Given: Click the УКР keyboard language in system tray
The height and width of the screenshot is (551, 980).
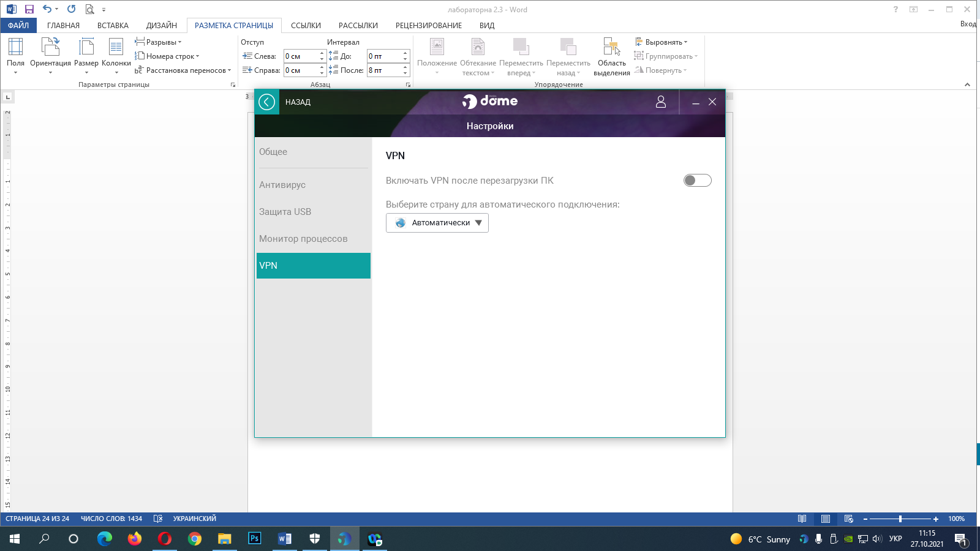Looking at the screenshot, I should 895,539.
